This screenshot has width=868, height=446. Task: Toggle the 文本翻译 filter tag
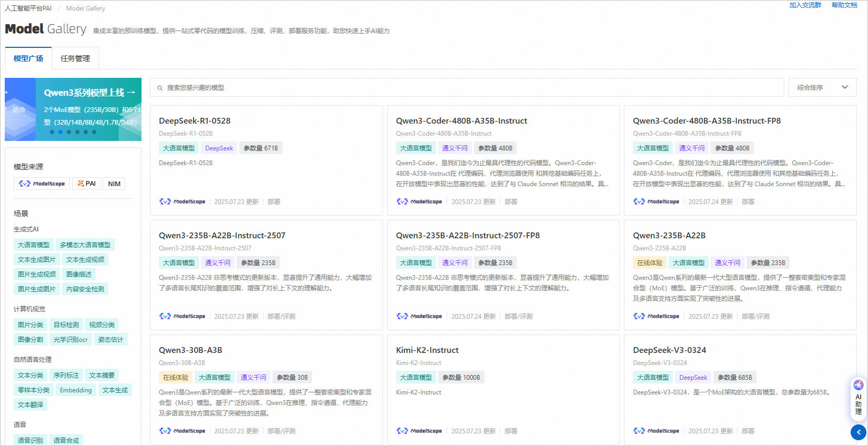[31, 404]
